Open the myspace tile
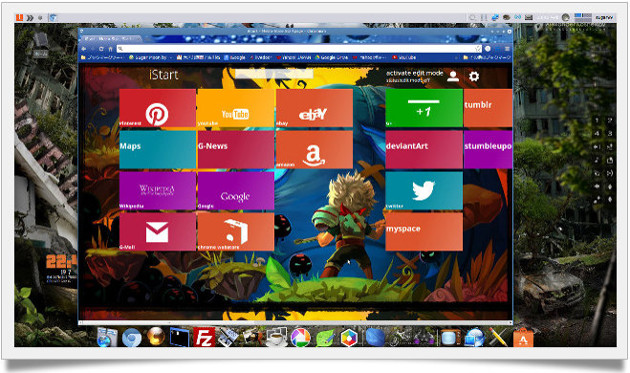Viewport: 630px width, 373px height. 424,232
